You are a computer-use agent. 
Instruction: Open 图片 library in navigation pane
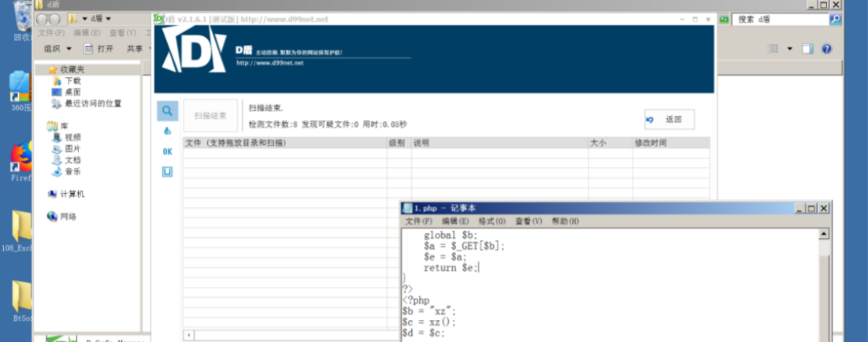pos(72,149)
